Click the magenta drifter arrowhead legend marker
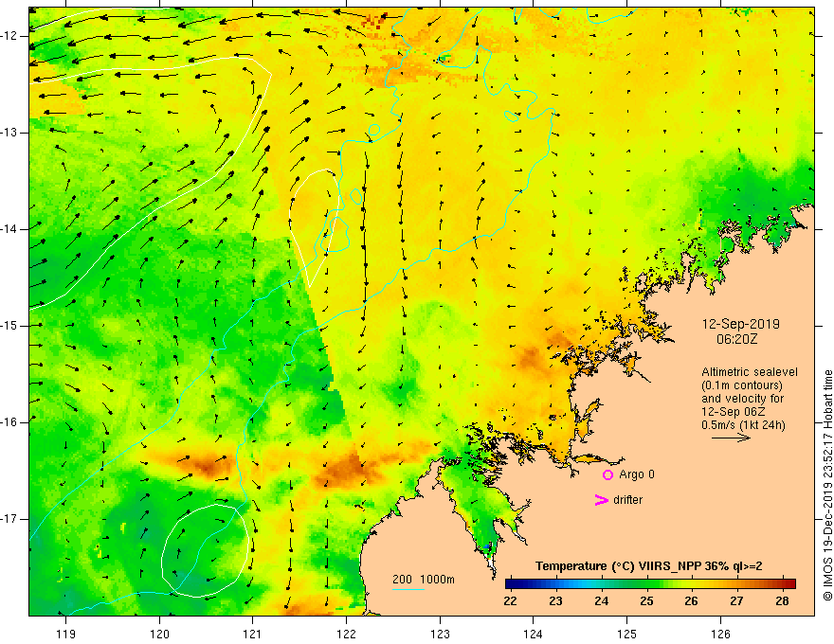 pyautogui.click(x=602, y=500)
